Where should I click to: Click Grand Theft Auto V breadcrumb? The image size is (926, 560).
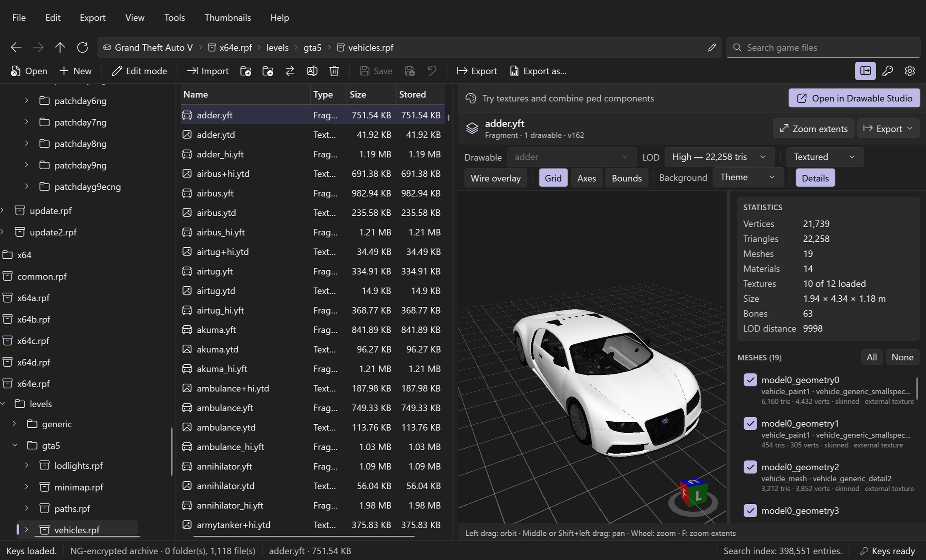[148, 47]
